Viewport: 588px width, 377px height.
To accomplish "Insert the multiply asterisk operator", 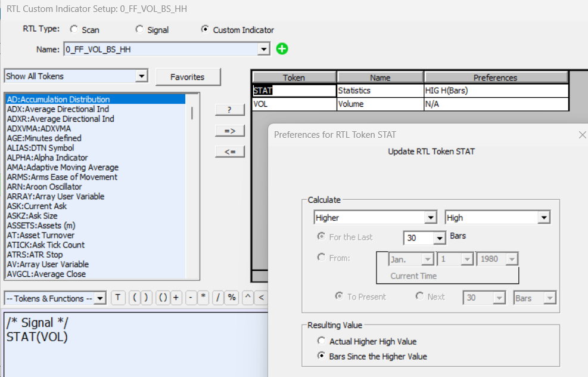I will 204,298.
